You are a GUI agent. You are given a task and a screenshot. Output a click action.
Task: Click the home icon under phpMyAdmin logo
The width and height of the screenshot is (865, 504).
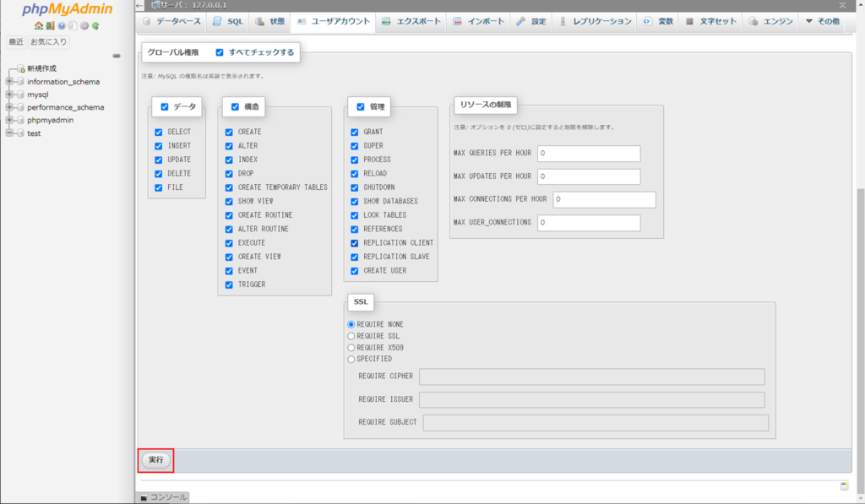point(39,26)
